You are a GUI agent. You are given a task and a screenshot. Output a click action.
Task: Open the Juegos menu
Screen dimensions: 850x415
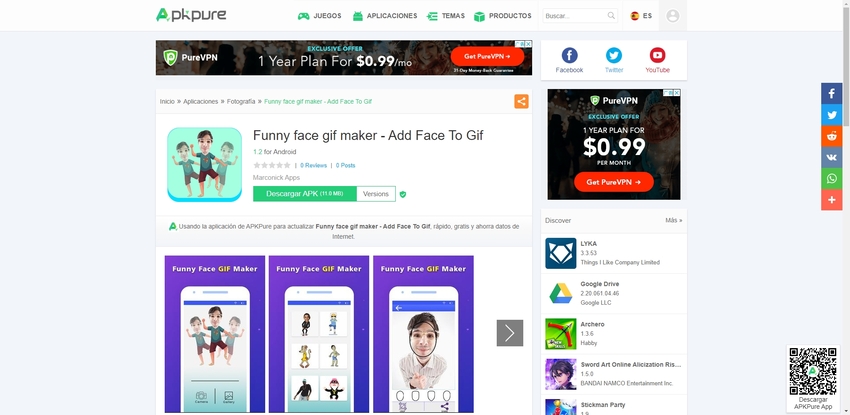[x=319, y=16]
